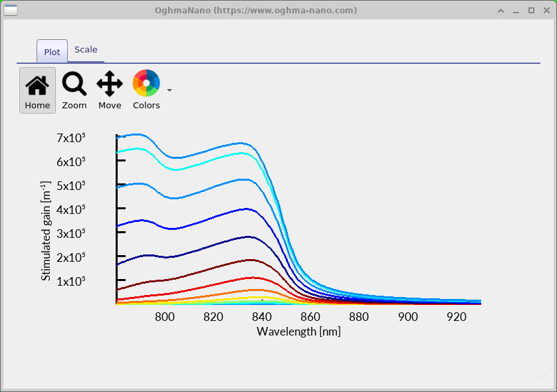The height and width of the screenshot is (392, 557).
Task: Activate the Move arrows tool
Action: pos(110,90)
